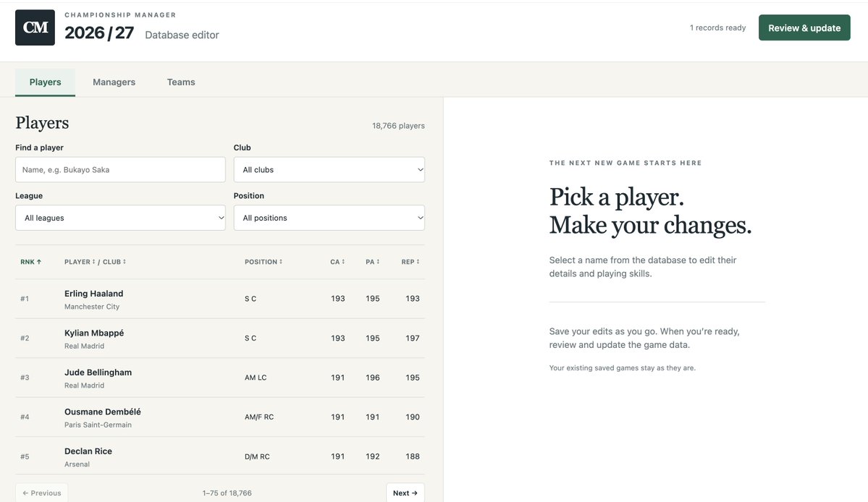Sort by REP column header
868x502 pixels.
(410, 262)
